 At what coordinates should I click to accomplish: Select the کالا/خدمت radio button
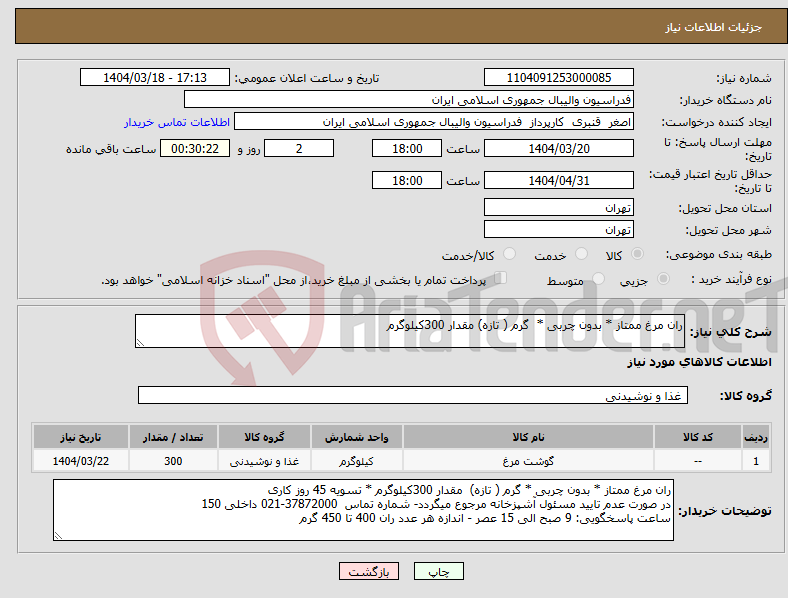[x=510, y=254]
